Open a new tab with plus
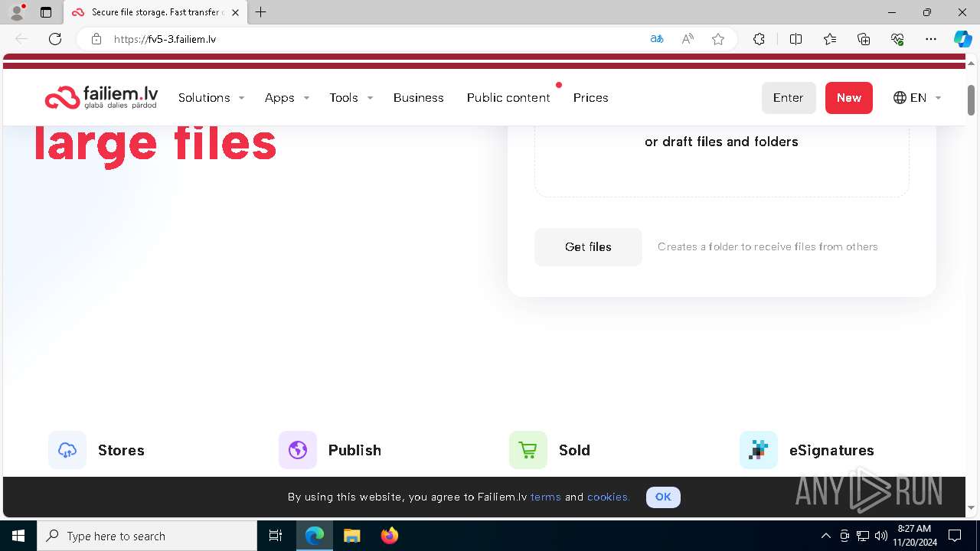This screenshot has width=980, height=551. pos(261,12)
